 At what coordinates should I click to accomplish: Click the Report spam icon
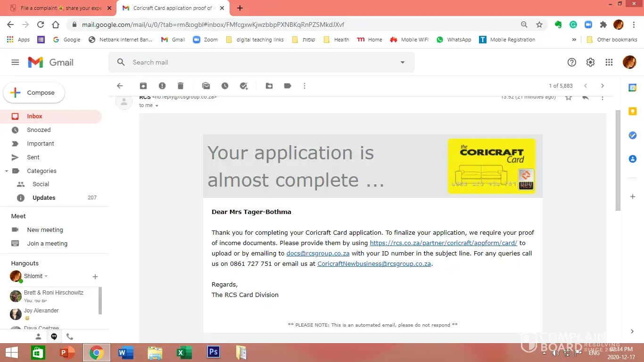click(x=162, y=86)
